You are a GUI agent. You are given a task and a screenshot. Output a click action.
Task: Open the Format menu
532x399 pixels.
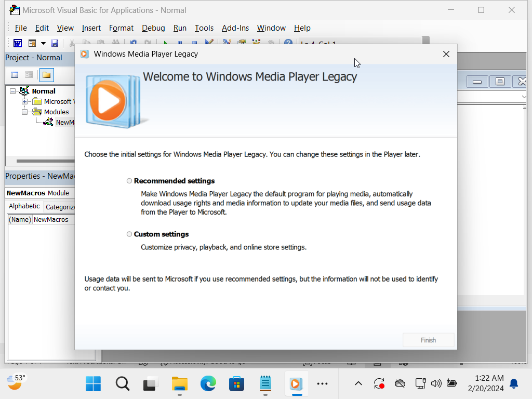(121, 28)
